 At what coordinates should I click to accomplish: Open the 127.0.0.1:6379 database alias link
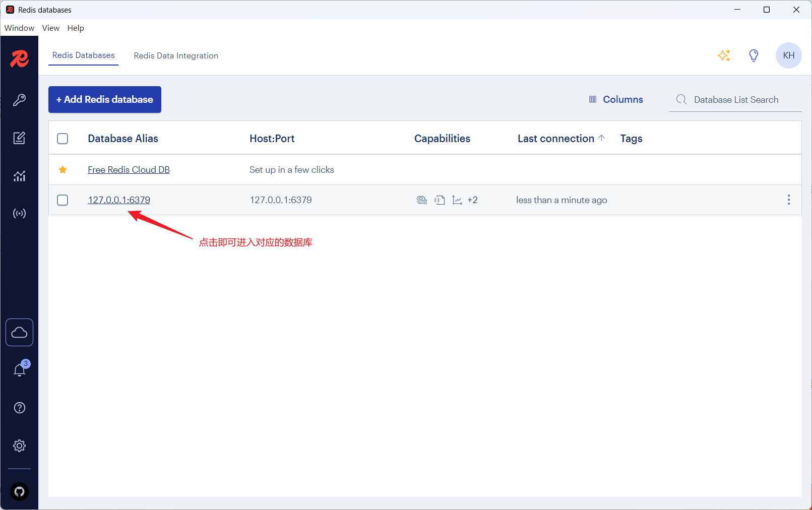(x=119, y=200)
